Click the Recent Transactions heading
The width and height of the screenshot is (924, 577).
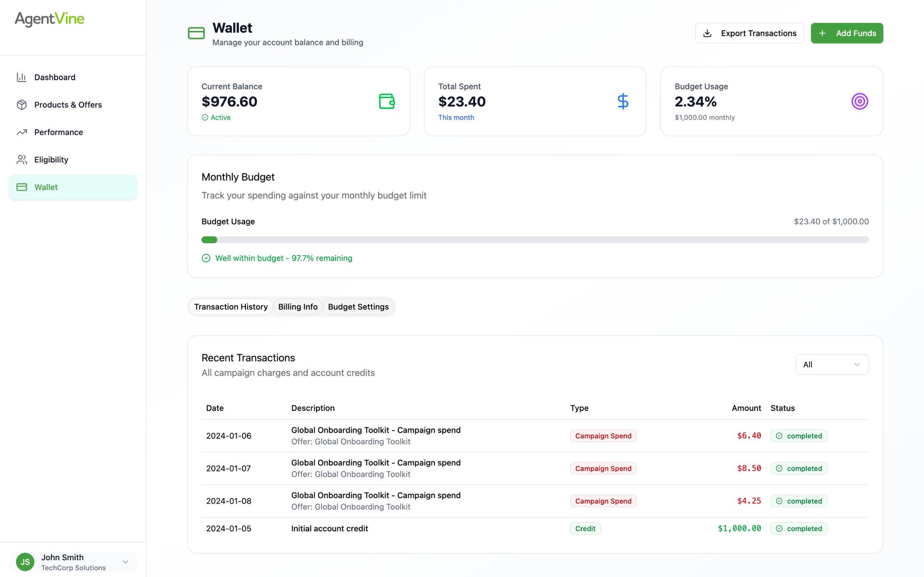tap(248, 358)
